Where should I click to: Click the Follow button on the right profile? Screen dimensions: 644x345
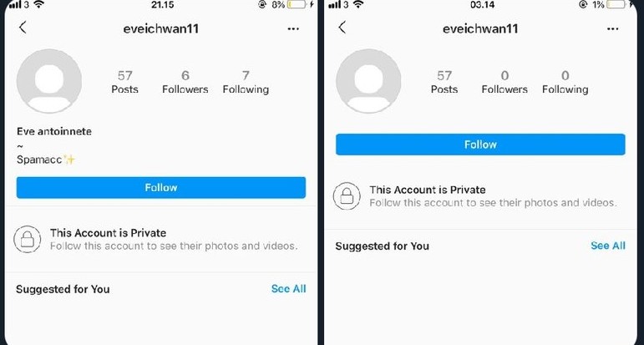point(480,145)
